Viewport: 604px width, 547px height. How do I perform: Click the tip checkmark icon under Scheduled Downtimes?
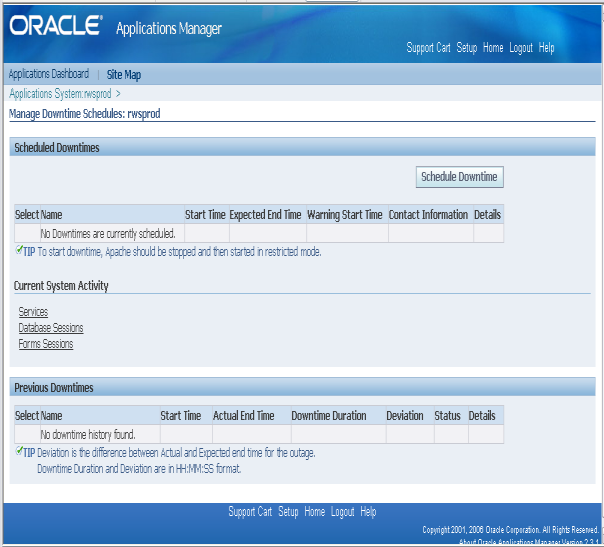[x=19, y=250]
